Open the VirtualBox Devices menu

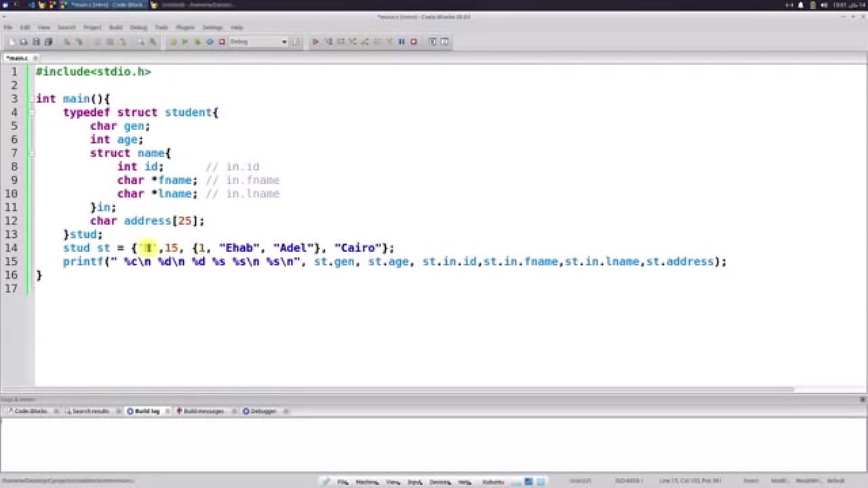(439, 482)
